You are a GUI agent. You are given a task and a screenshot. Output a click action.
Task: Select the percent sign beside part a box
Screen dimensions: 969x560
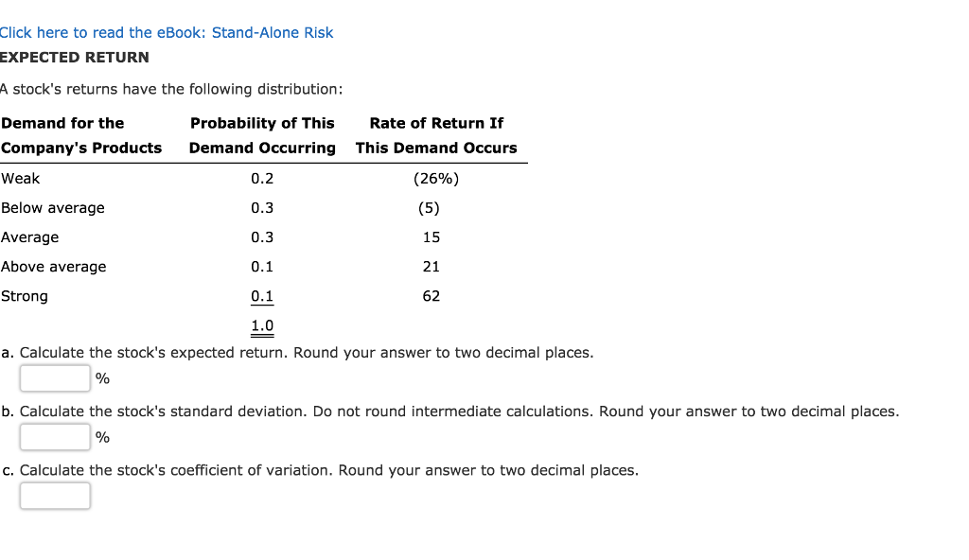[102, 378]
